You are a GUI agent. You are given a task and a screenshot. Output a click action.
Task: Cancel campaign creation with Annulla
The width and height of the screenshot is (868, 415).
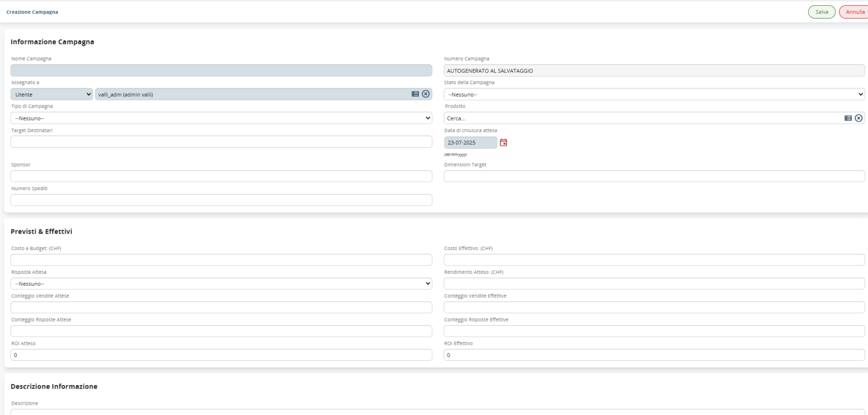pyautogui.click(x=855, y=12)
